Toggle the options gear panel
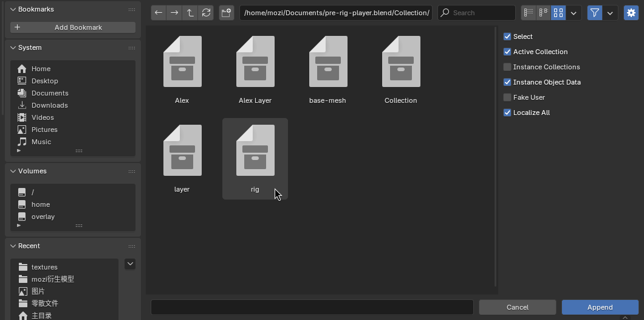 point(631,13)
